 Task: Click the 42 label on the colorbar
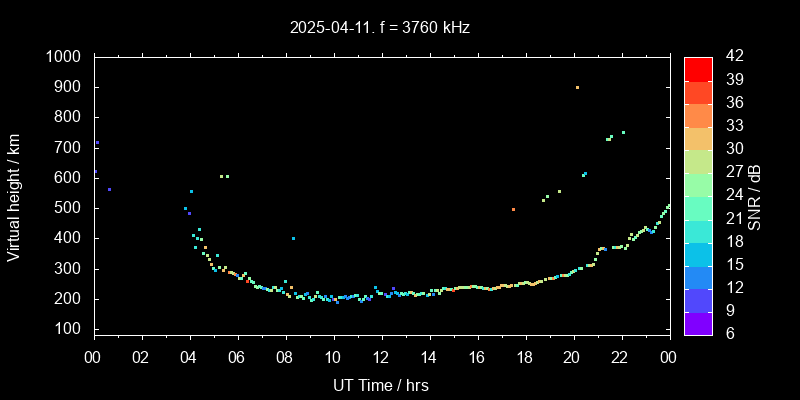(x=731, y=57)
